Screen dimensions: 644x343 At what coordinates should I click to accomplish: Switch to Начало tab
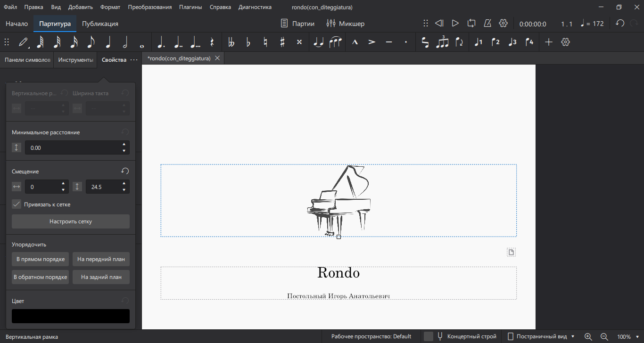pos(17,24)
